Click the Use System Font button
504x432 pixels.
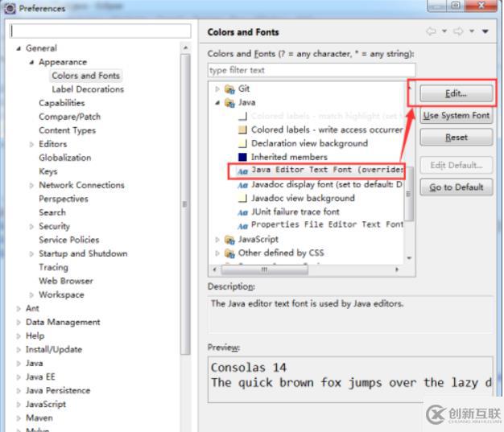pyautogui.click(x=456, y=115)
